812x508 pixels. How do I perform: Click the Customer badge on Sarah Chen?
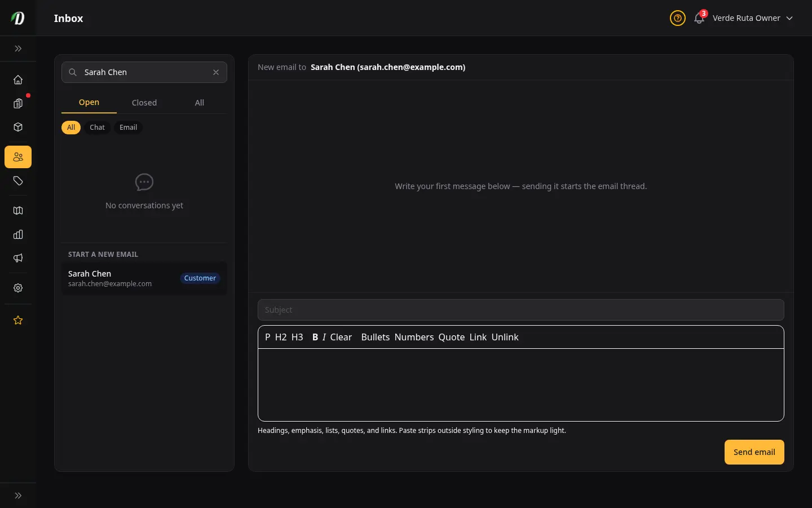point(200,278)
